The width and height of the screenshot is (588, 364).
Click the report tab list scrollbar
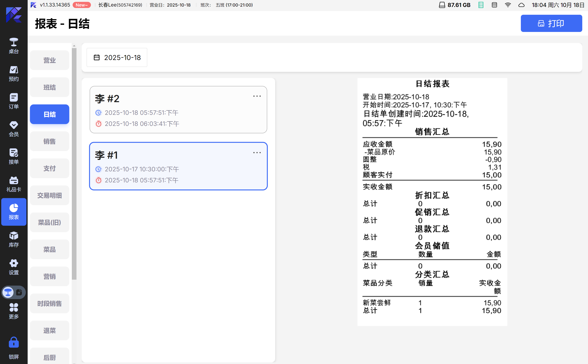[74, 164]
